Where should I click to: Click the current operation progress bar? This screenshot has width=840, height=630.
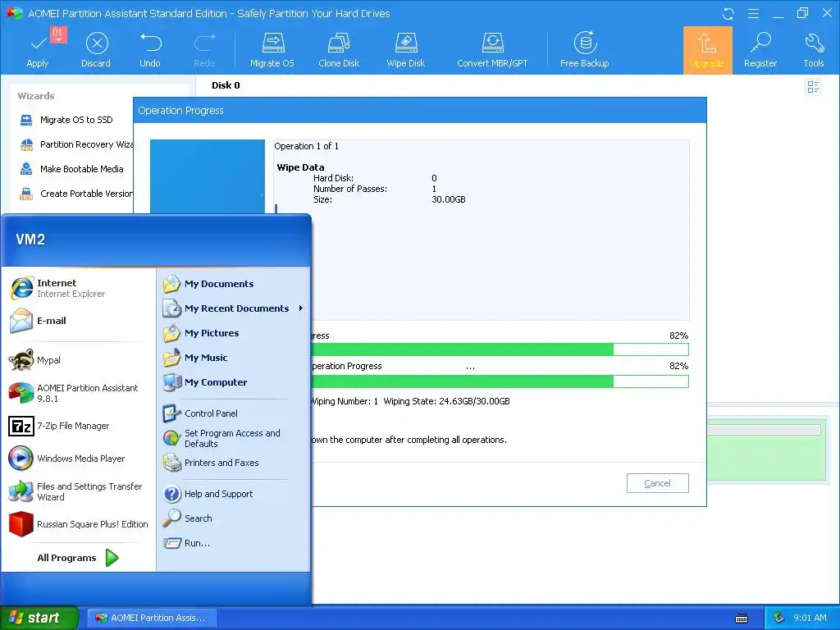[500, 381]
